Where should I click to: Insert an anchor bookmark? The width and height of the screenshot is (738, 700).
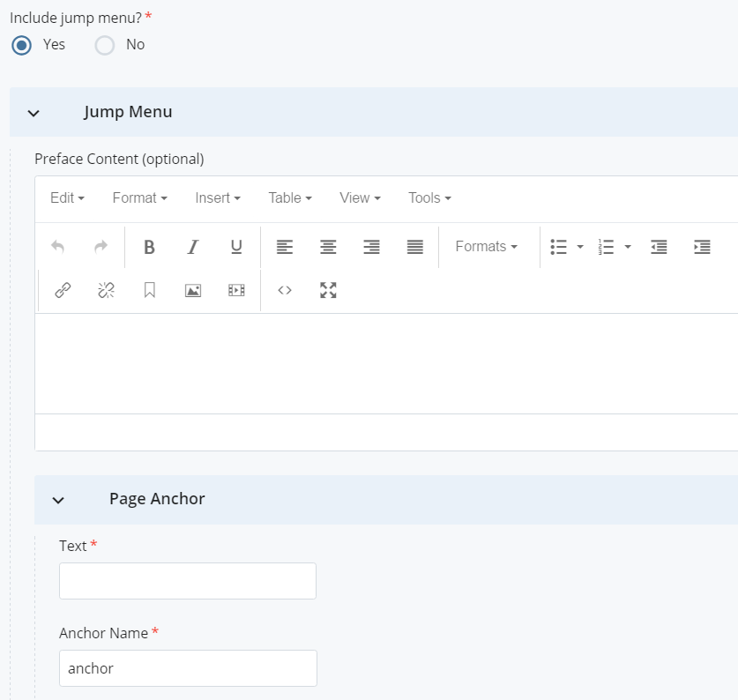coord(150,290)
